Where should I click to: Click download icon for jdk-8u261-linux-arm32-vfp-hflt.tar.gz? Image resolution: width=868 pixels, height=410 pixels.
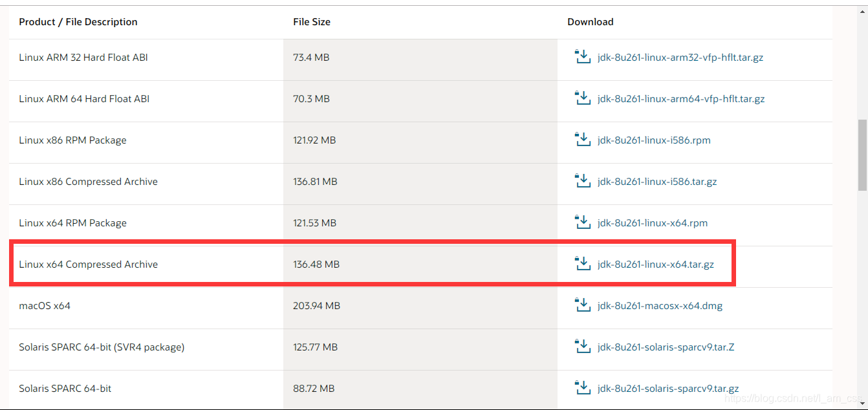click(x=583, y=57)
